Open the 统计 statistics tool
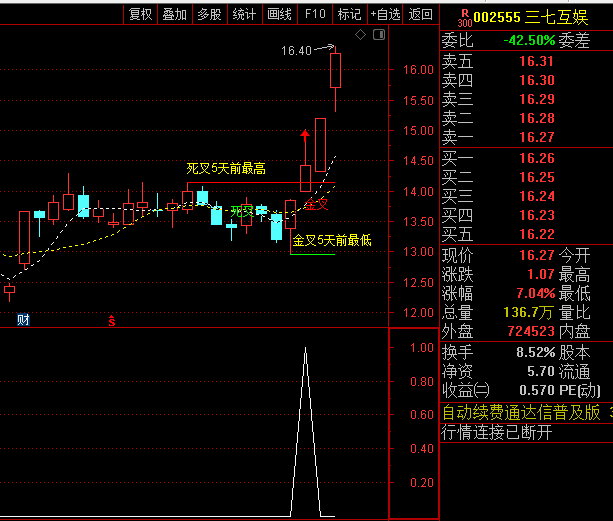 coord(244,14)
